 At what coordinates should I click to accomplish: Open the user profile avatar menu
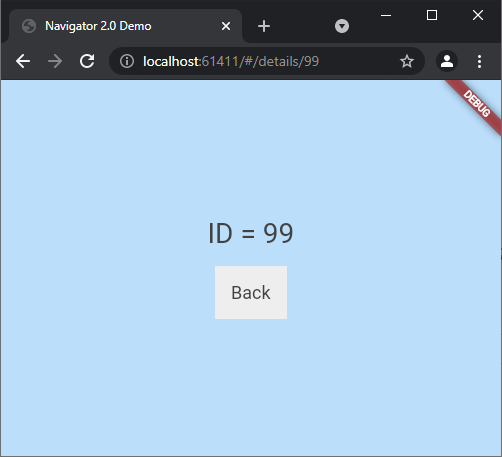(x=447, y=61)
